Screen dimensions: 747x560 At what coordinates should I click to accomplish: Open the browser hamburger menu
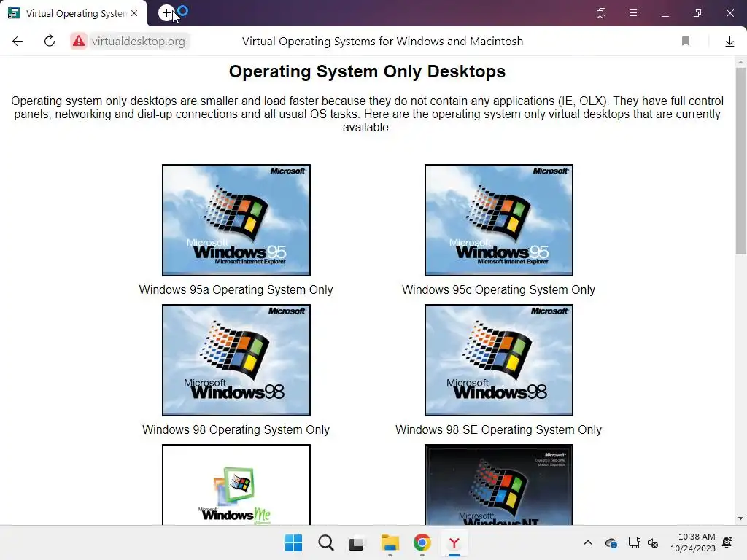pos(633,13)
